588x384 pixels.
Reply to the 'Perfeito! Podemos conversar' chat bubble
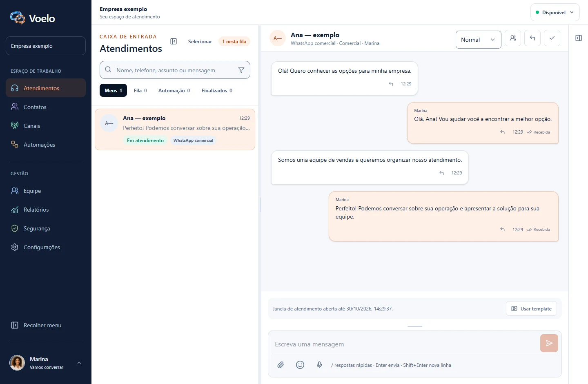[x=503, y=229]
